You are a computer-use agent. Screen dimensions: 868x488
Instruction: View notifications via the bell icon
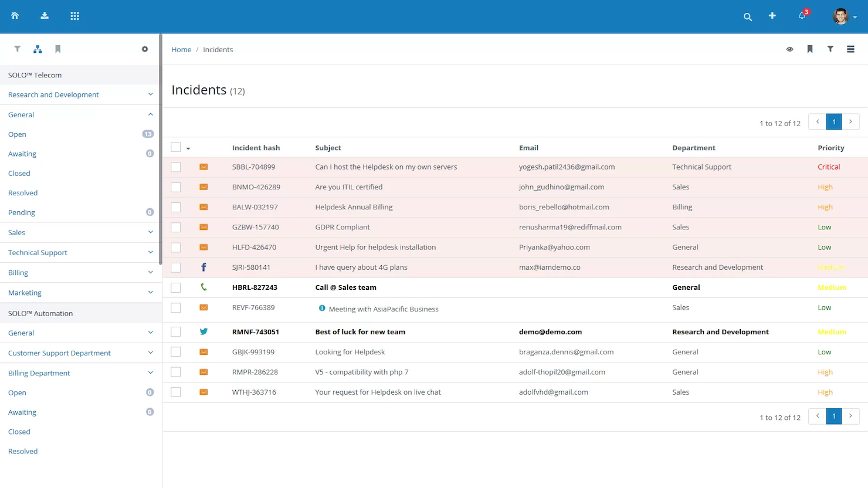coord(801,16)
